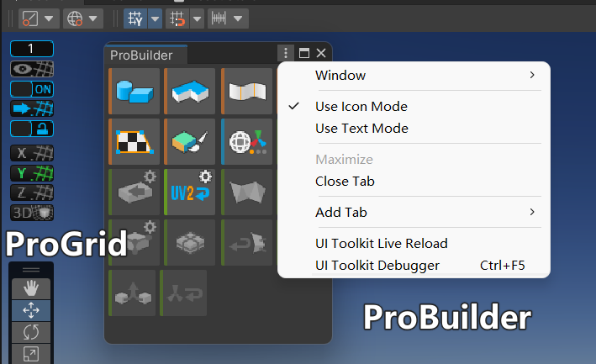Expand the tool handle pivot dropdown arrow
The width and height of the screenshot is (596, 364).
click(49, 18)
